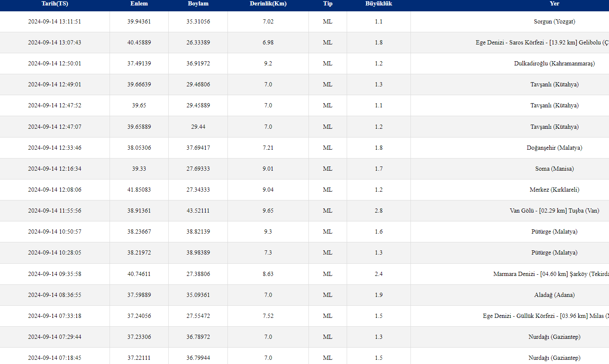Click the Tarih(TS) column header
Viewport: 609px width, 364px height.
tap(55, 3)
